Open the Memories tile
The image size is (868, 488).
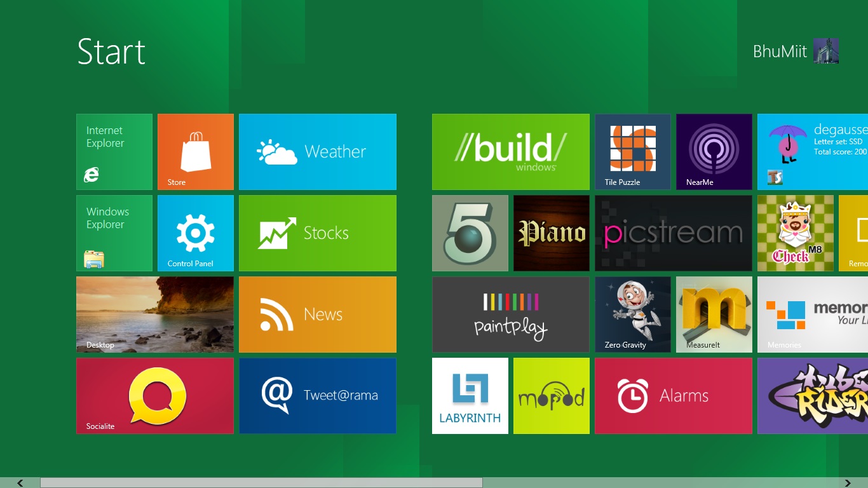[813, 315]
